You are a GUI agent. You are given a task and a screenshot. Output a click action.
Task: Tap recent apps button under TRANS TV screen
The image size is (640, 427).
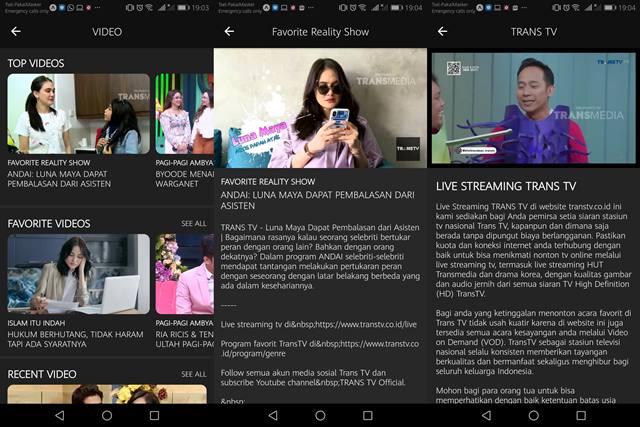tap(581, 416)
